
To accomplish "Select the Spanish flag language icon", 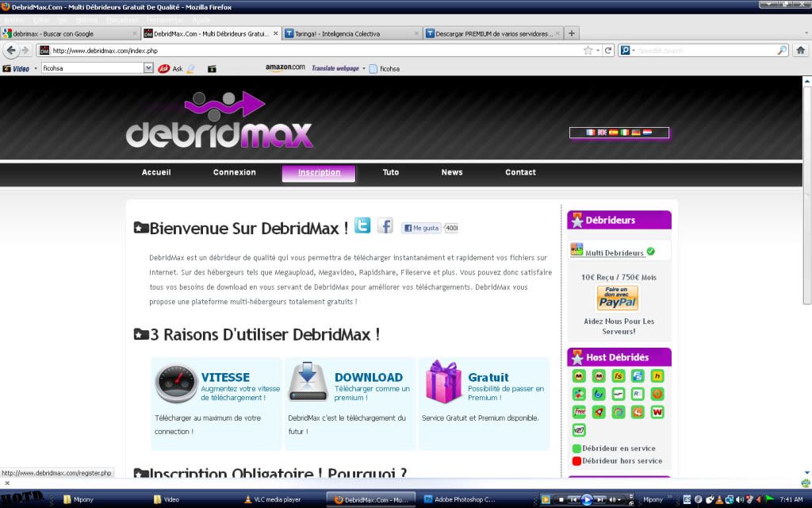I will (x=613, y=133).
